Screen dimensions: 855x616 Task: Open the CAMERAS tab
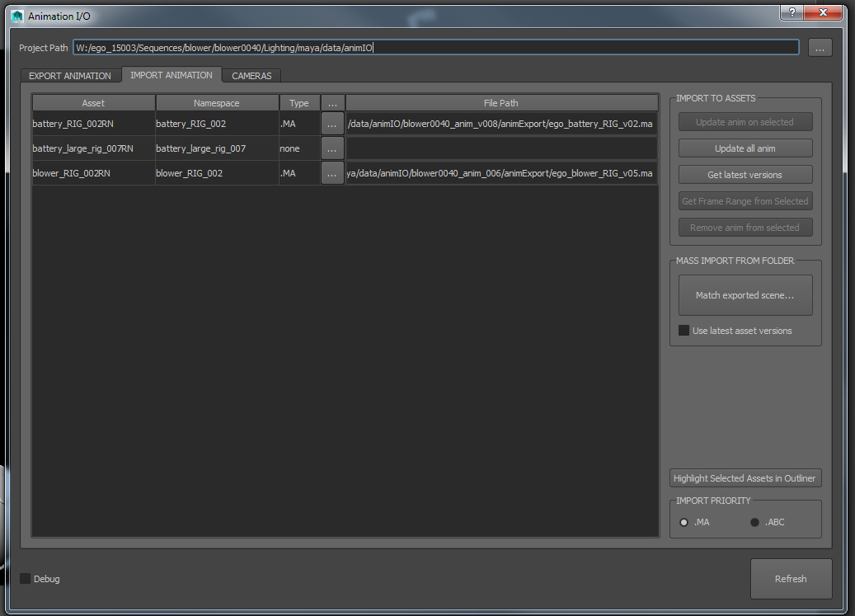(x=251, y=76)
